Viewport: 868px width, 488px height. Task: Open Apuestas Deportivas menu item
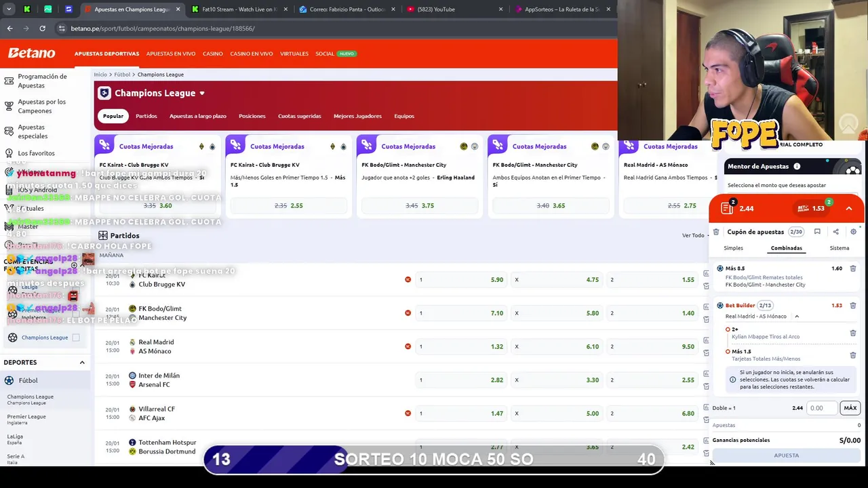(106, 54)
